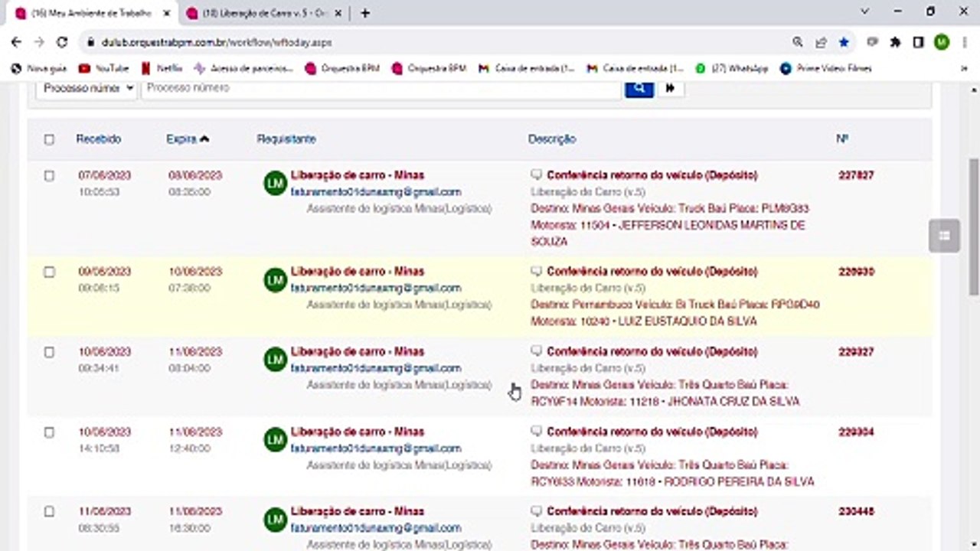Sort by the Requisitante column header
This screenshot has height=551, width=980.
[286, 139]
